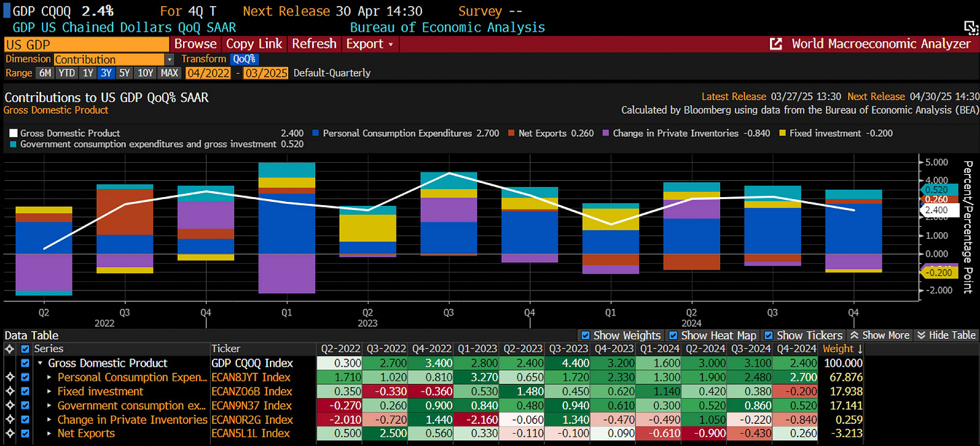The height and width of the screenshot is (446, 980).
Task: Click crosshair icon in the Series header row
Action: click(9, 348)
